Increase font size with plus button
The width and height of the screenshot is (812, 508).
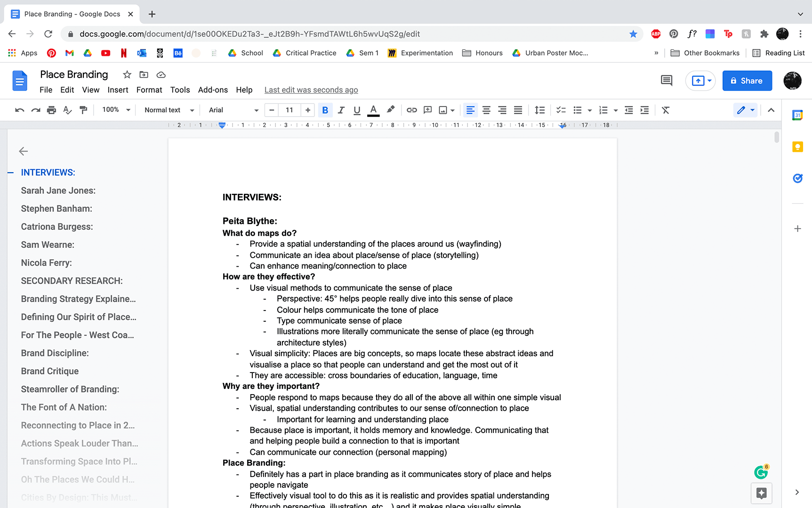pyautogui.click(x=308, y=110)
